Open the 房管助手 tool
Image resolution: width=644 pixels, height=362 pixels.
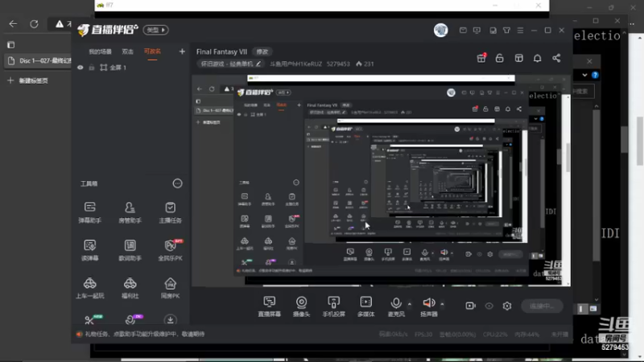pos(130,212)
